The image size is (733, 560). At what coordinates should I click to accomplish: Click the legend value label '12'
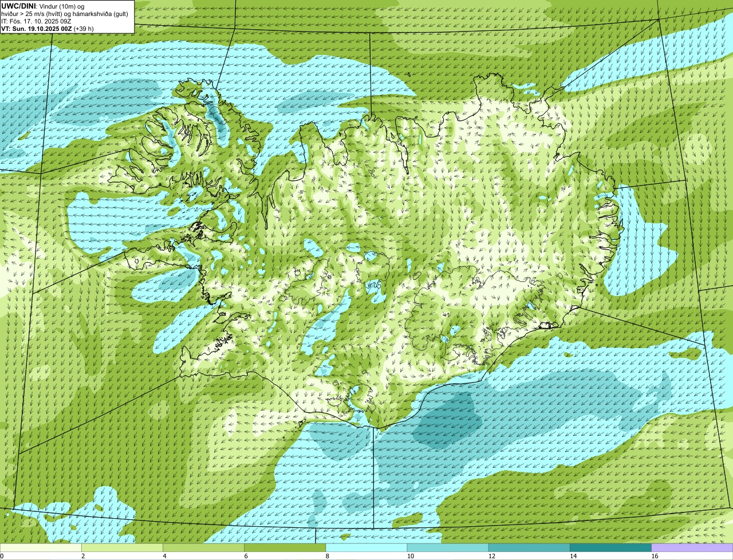491,556
